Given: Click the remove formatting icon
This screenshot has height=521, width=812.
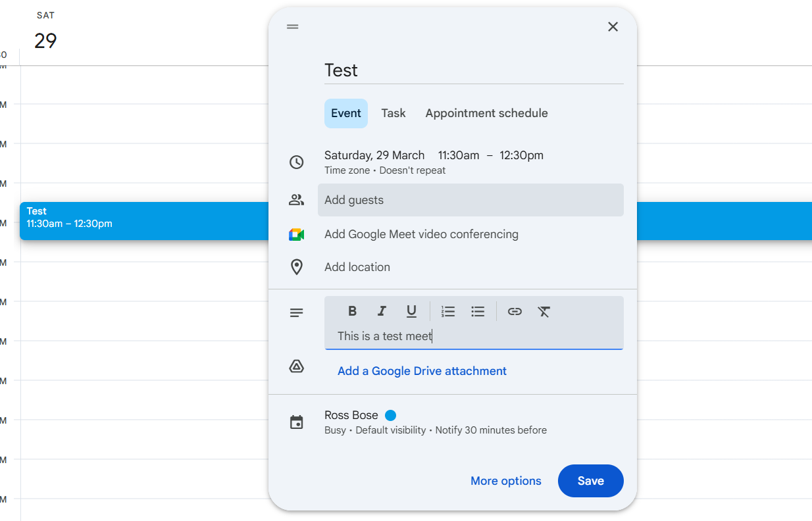Looking at the screenshot, I should 544,311.
